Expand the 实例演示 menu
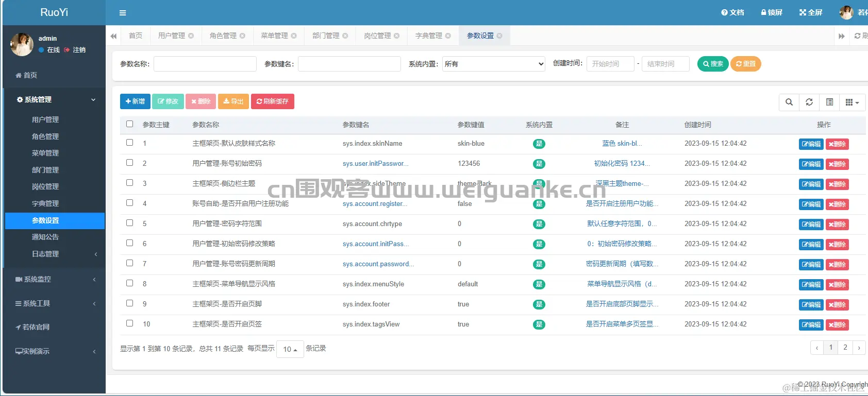This screenshot has height=396, width=868. 55,351
